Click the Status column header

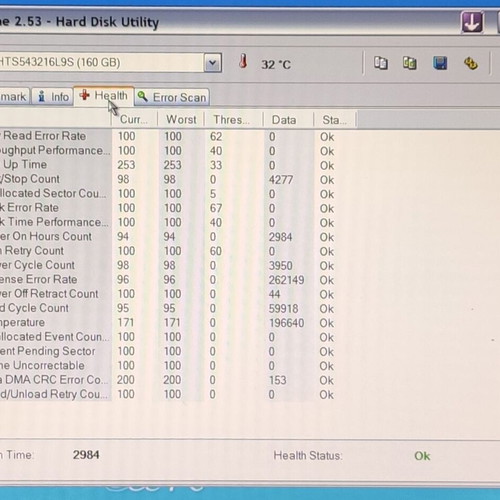pyautogui.click(x=335, y=120)
